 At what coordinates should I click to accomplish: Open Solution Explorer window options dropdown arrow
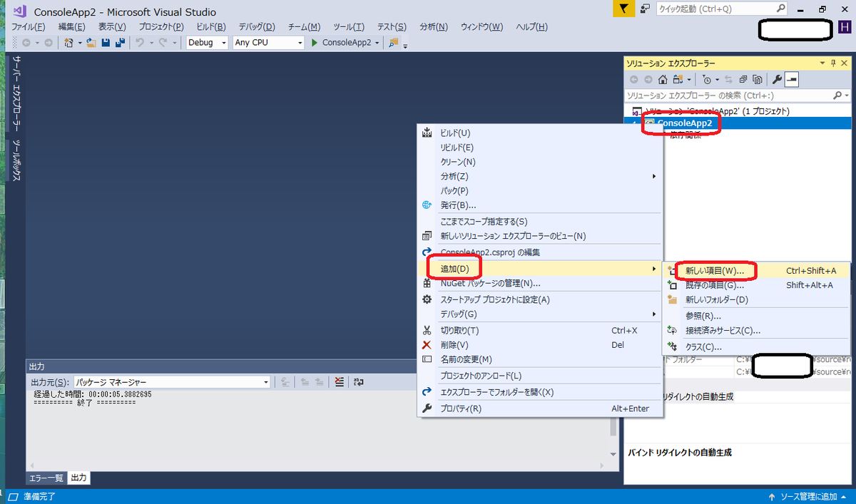822,63
